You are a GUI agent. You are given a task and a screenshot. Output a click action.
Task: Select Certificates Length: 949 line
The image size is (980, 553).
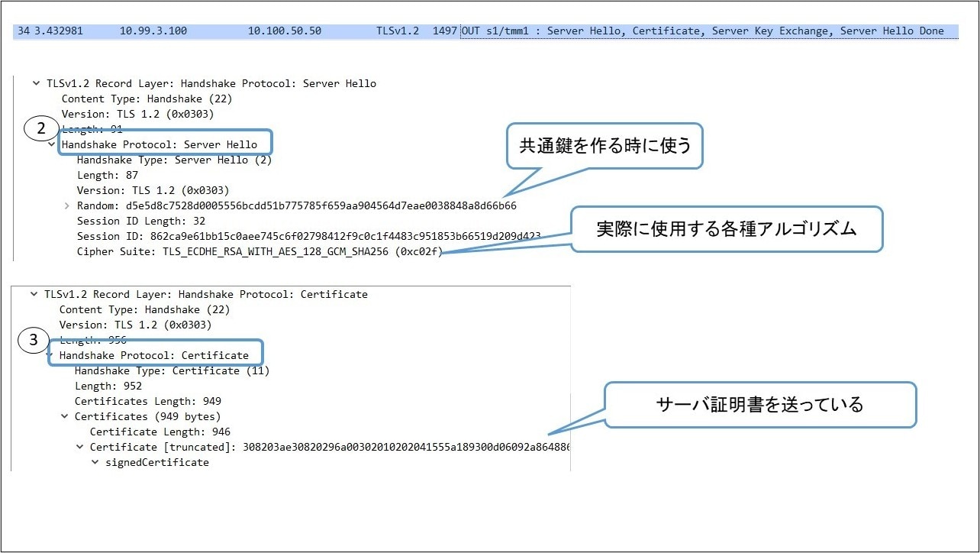147,401
